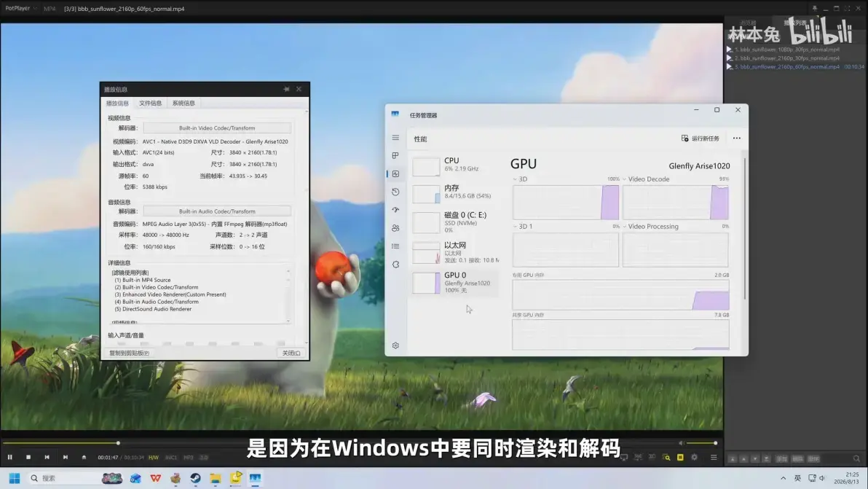The width and height of the screenshot is (868, 489).
Task: Select '(3) Enhanced Video Renderer' filter entry
Action: 170,294
